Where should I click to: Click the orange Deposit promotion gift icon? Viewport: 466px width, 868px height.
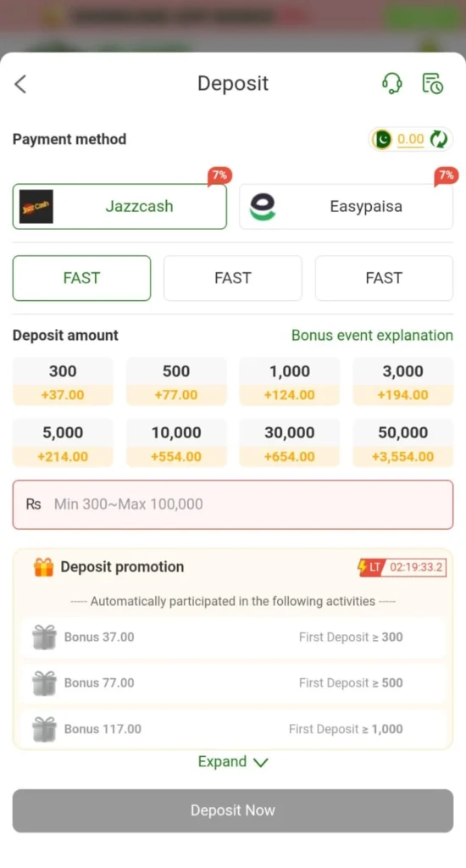43,567
